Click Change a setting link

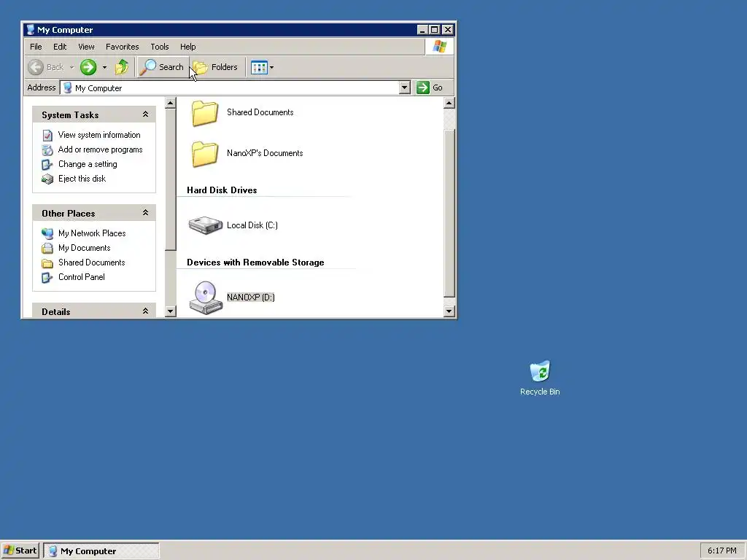[x=88, y=164]
